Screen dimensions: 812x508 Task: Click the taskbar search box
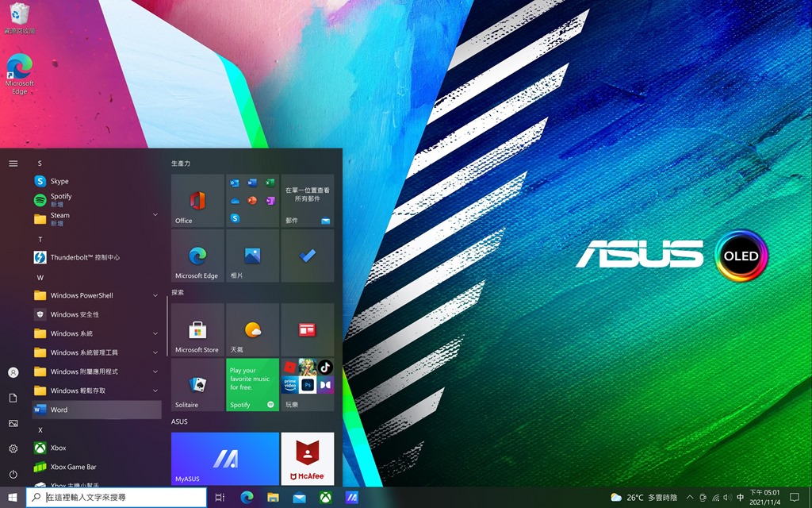point(117,497)
